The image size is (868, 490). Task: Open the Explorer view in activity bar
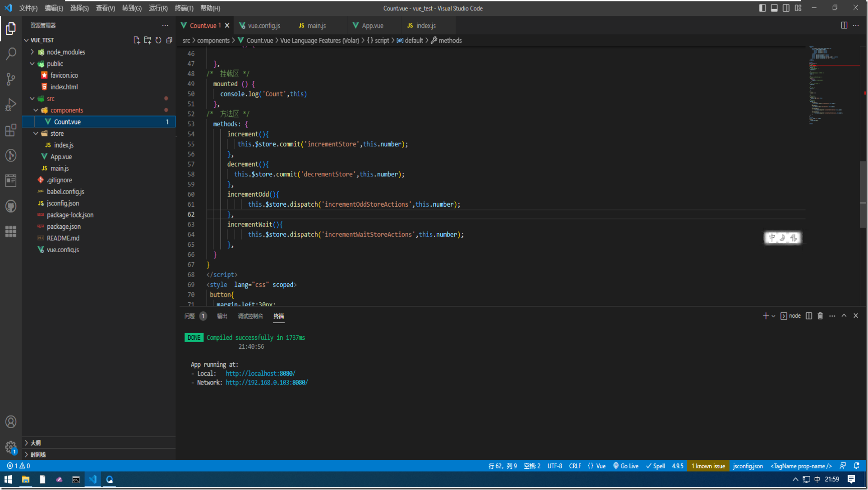pyautogui.click(x=11, y=28)
